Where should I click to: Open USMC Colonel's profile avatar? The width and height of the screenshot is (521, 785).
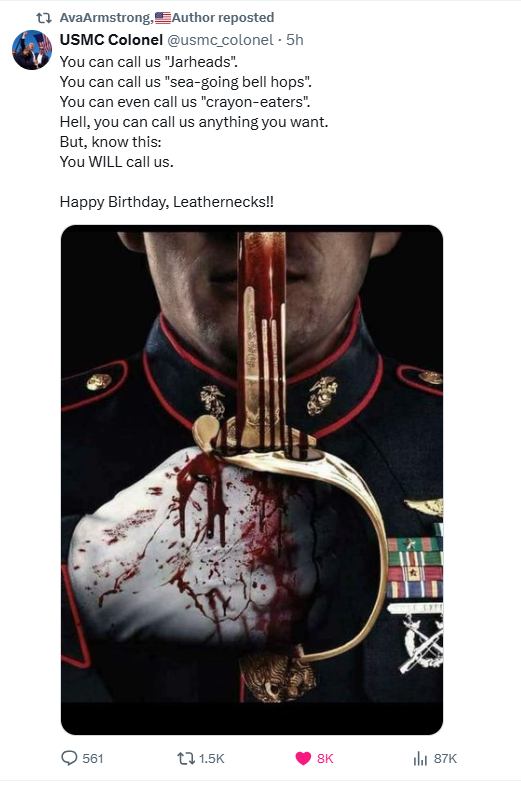(32, 50)
